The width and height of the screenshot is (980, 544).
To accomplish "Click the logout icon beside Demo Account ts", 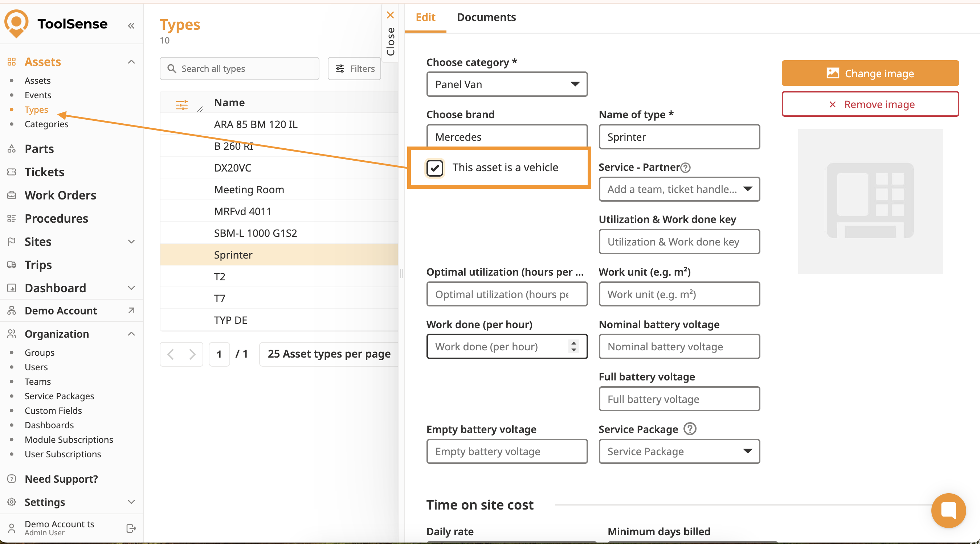I will click(x=131, y=528).
